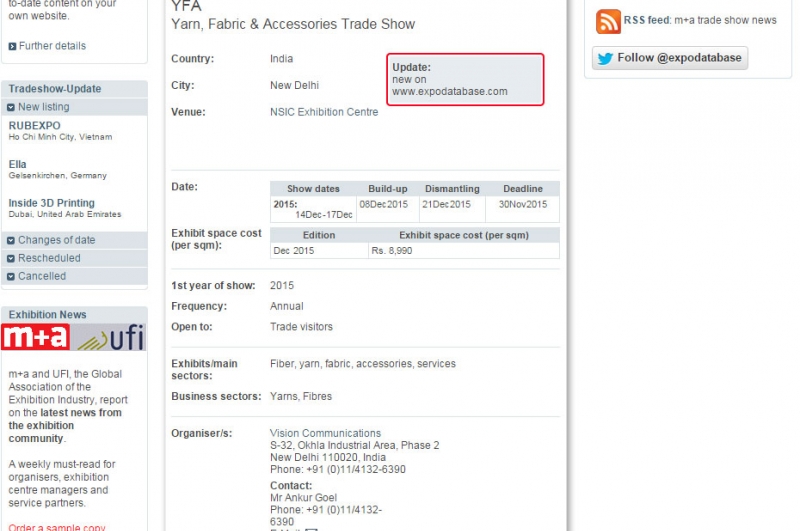The image size is (800, 531).
Task: Click the arrow icon beside Further details
Action: pos(12,46)
